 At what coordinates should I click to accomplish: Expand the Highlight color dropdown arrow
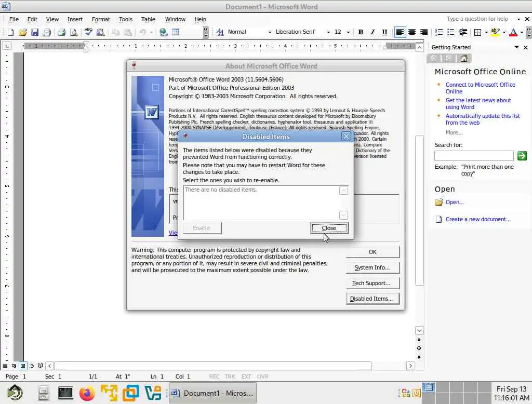click(504, 32)
